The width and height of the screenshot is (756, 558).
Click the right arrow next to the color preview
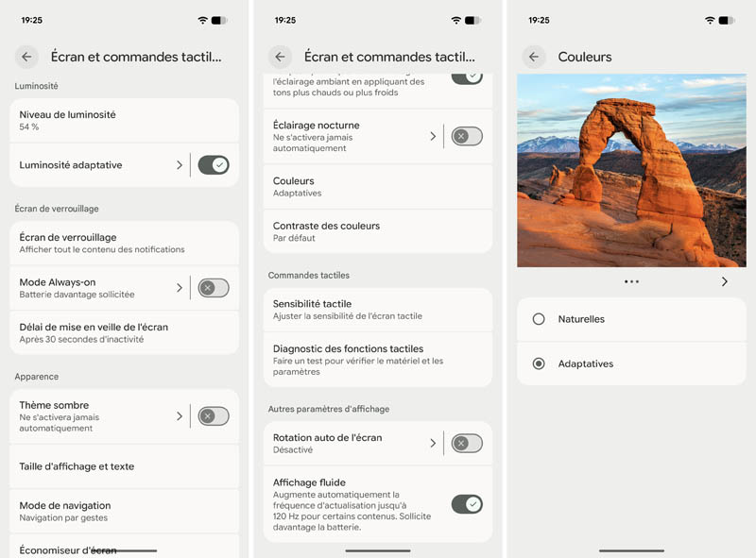[x=725, y=280]
